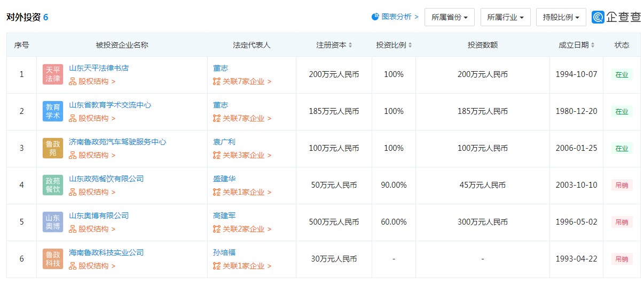Click the 鲁政科技 company logo icon
Screen dimensions: 644x284
(x=53, y=259)
